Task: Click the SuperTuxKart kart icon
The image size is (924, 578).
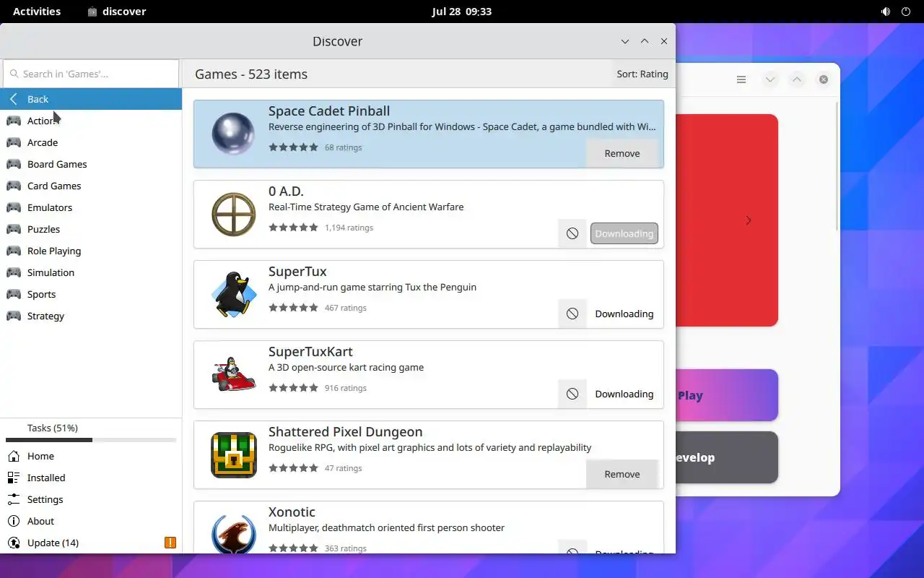Action: 233,374
